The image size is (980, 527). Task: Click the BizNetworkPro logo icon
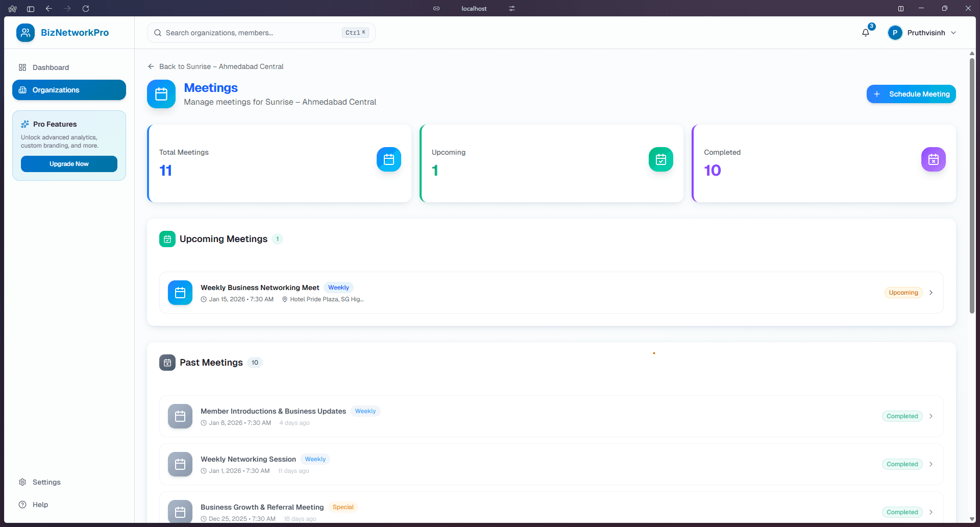point(25,32)
